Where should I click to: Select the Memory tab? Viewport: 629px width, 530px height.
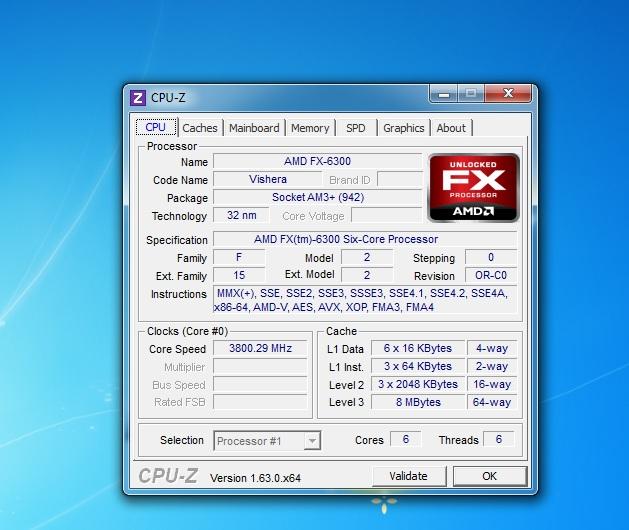pyautogui.click(x=310, y=128)
